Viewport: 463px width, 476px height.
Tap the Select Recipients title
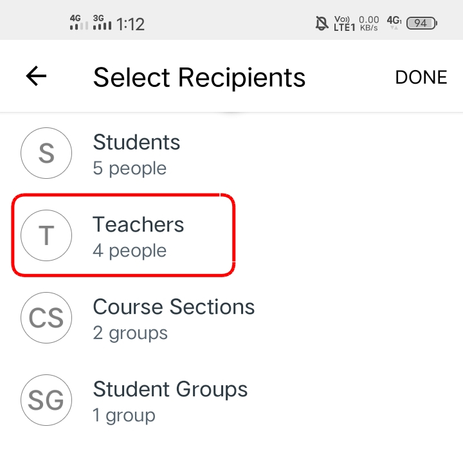(x=199, y=77)
